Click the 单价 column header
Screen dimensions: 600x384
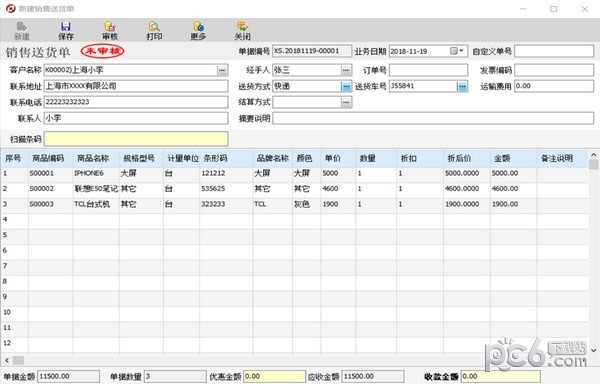pos(338,158)
